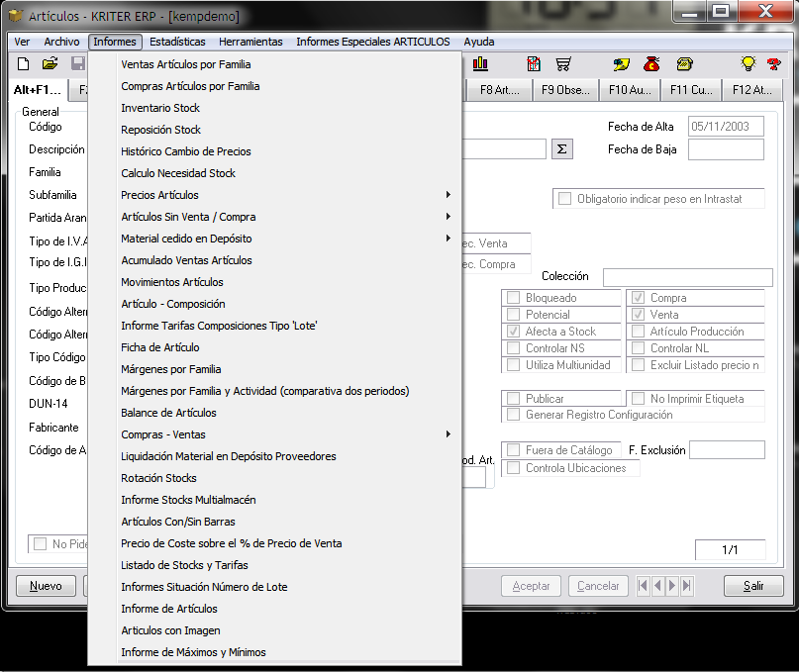This screenshot has width=799, height=672.
Task: Open the Herramientas menu
Action: point(250,42)
